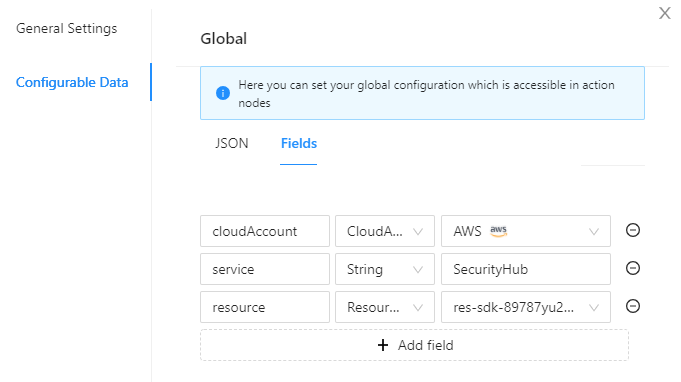Image resolution: width=681 pixels, height=382 pixels.
Task: Open the res-sdk-89787yu2 resource dropdown
Action: [x=526, y=307]
